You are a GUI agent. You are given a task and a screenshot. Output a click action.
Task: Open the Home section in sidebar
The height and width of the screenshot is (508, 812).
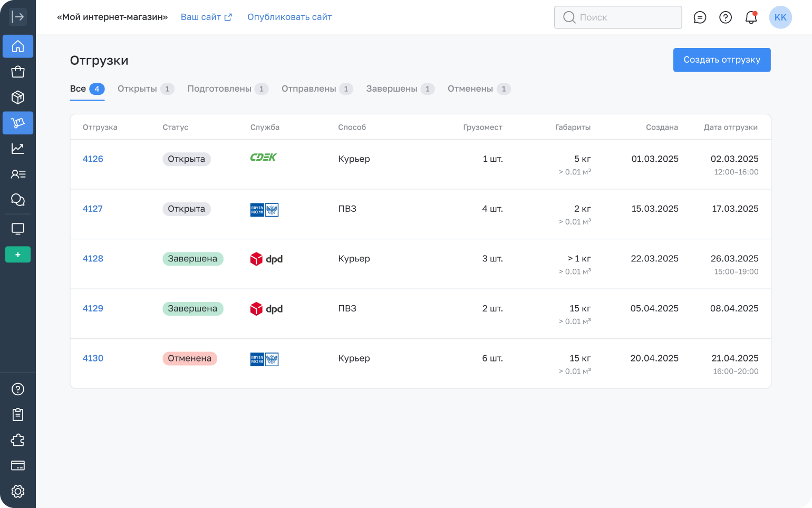pyautogui.click(x=18, y=46)
